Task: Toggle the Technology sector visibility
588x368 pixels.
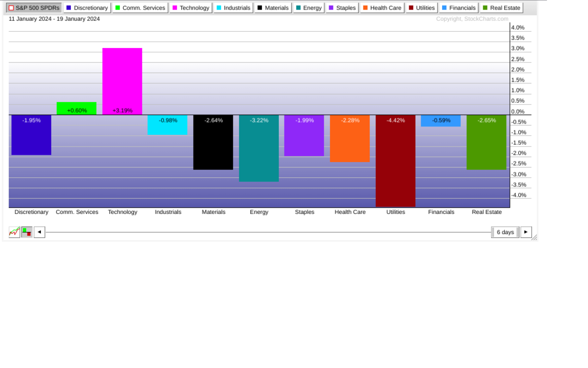Action: [191, 8]
